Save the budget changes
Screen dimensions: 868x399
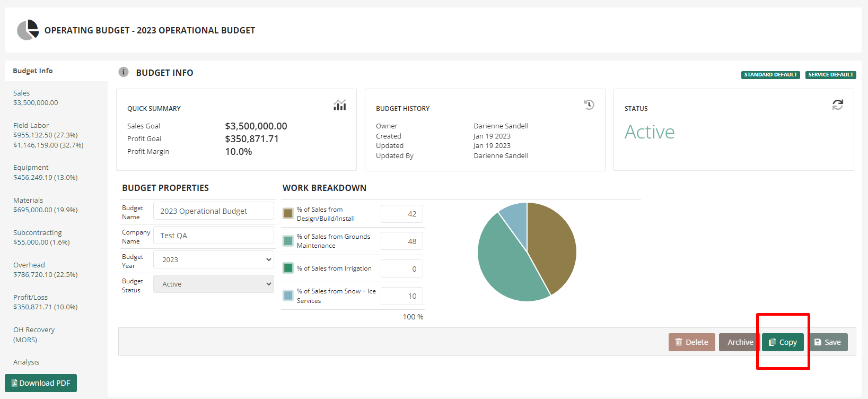[x=828, y=342]
